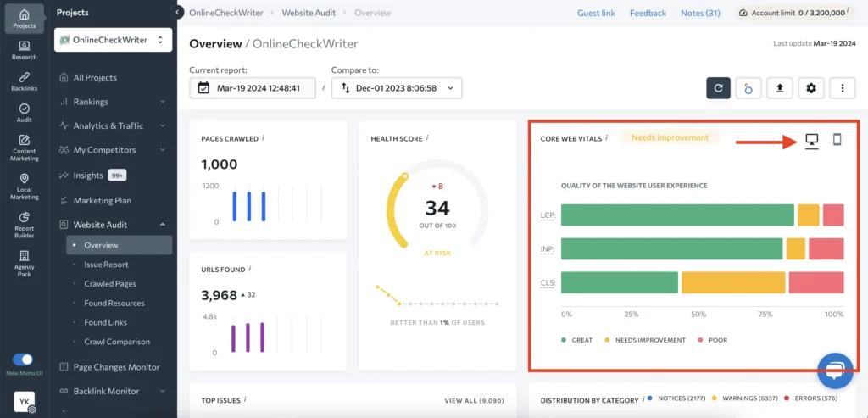Click the Guest link
This screenshot has width=868, height=418.
coord(596,13)
